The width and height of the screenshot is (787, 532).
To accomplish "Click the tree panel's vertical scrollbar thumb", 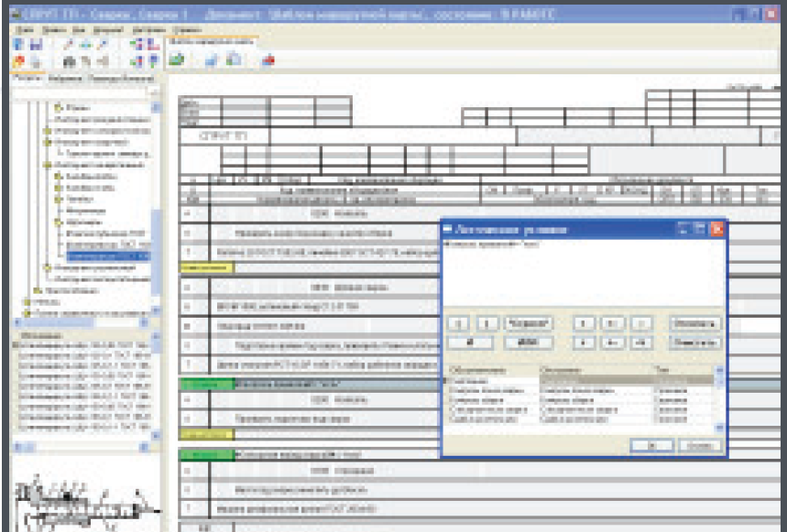I will pyautogui.click(x=156, y=251).
